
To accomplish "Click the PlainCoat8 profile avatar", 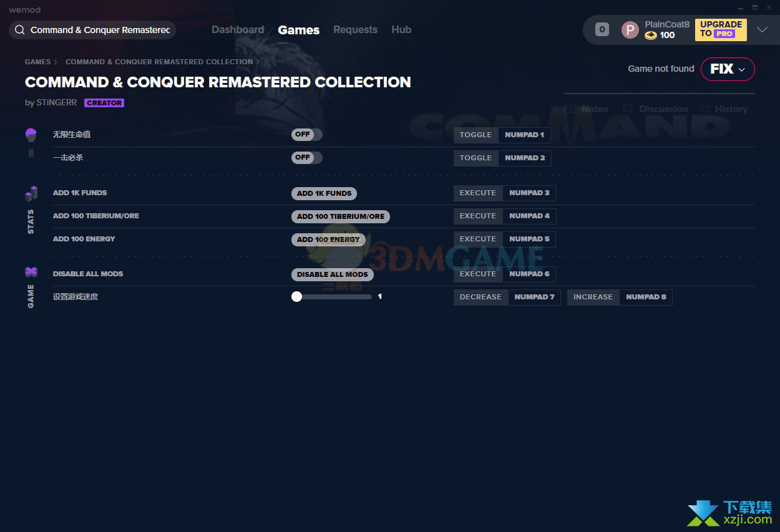I will (x=630, y=30).
